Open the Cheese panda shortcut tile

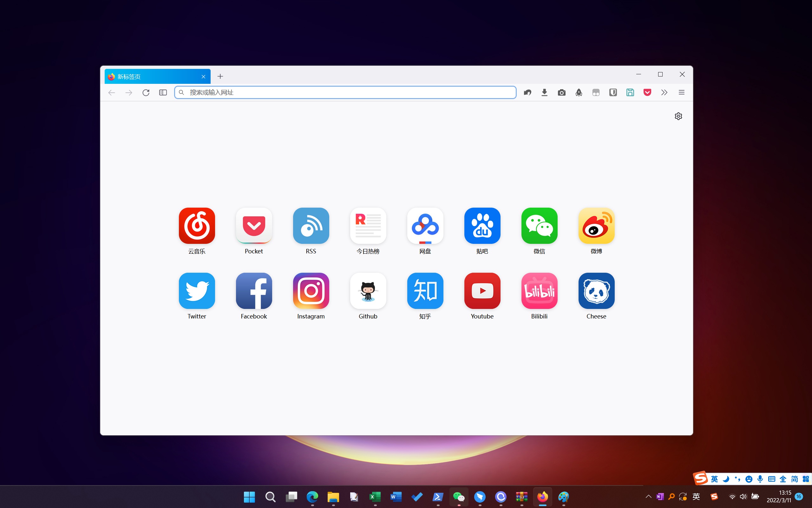pyautogui.click(x=596, y=291)
